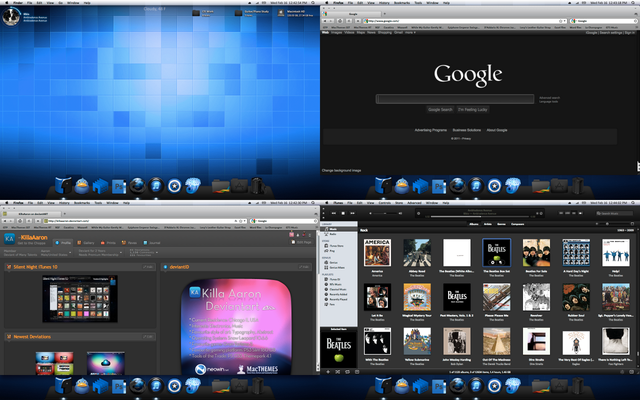The height and width of the screenshot is (400, 640).
Task: Click the Finder dock icon on the Finder desktop
Action: (63, 185)
